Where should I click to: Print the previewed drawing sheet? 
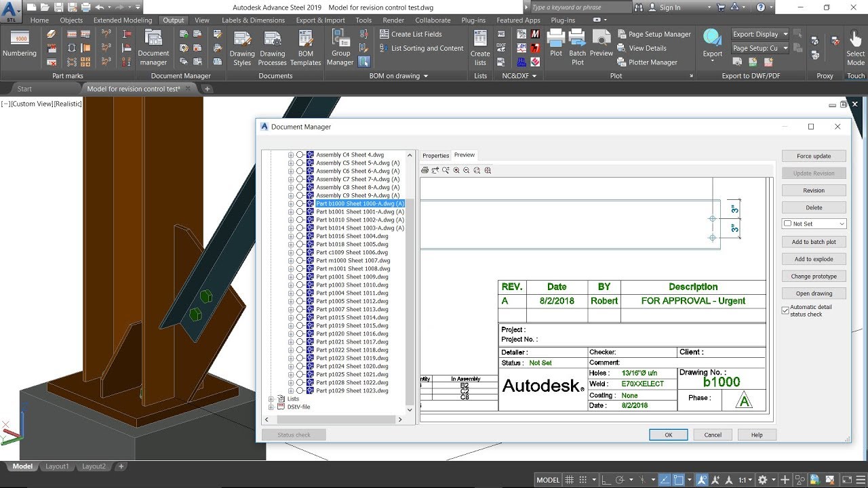[425, 170]
